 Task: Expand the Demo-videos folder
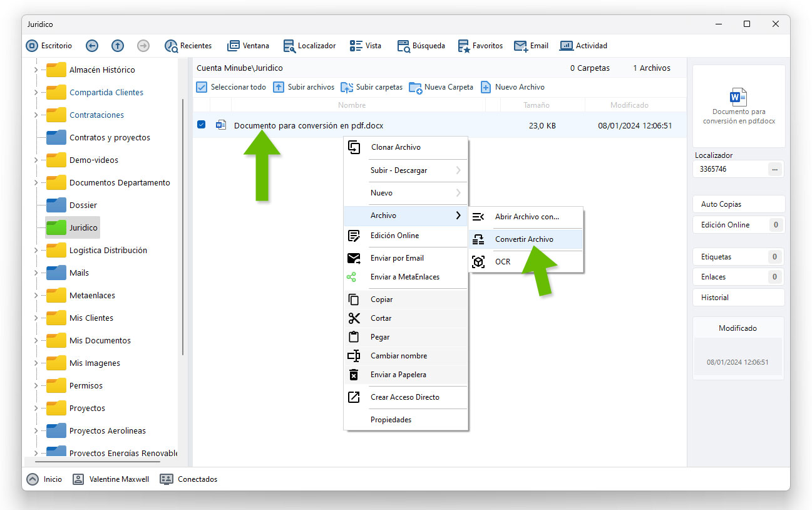pos(36,160)
